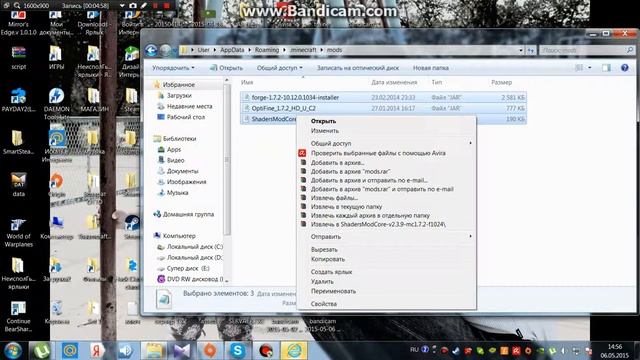Open DVD RW дисковод in sidebar

(195, 279)
